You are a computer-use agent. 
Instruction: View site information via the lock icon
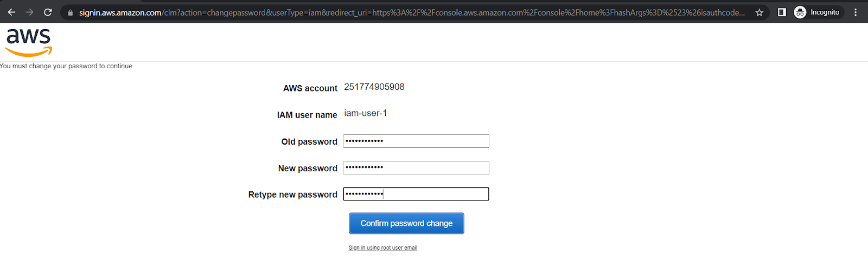(x=70, y=12)
